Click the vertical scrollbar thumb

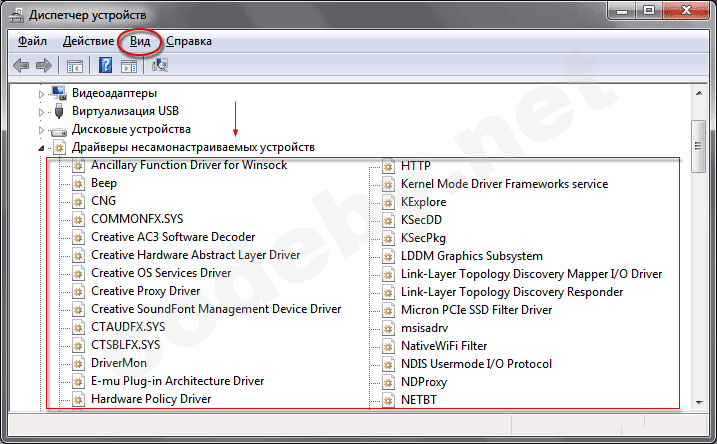click(698, 146)
